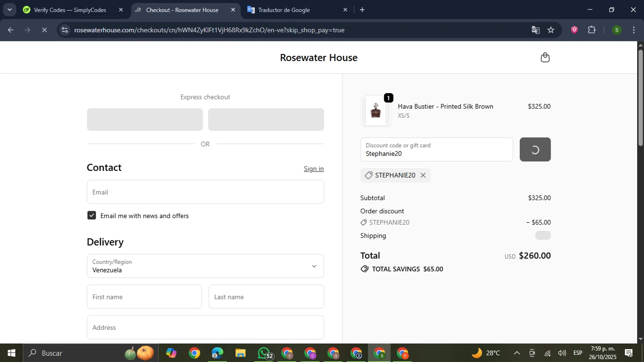The height and width of the screenshot is (362, 644).
Task: Open a new browser tab
Action: [x=362, y=10]
